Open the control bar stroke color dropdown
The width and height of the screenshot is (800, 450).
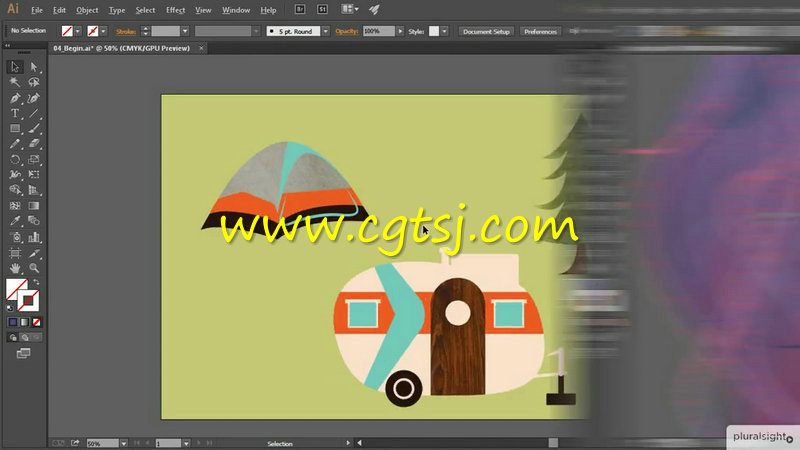tap(103, 32)
